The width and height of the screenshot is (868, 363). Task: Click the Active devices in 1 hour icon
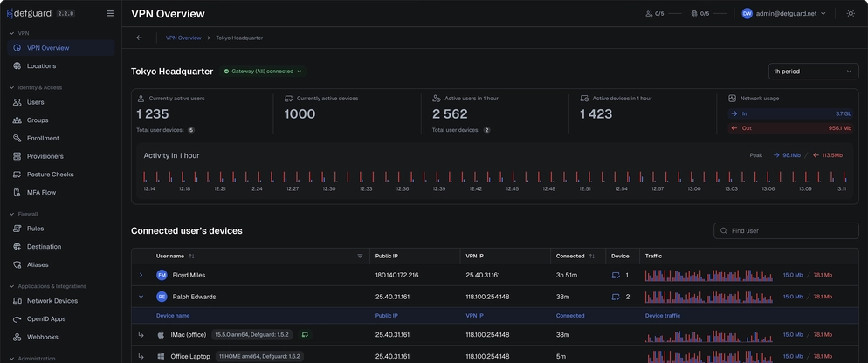click(x=584, y=99)
